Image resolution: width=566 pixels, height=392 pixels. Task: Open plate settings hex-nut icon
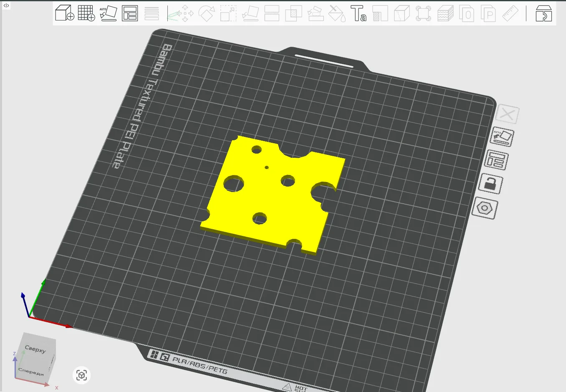click(x=485, y=208)
